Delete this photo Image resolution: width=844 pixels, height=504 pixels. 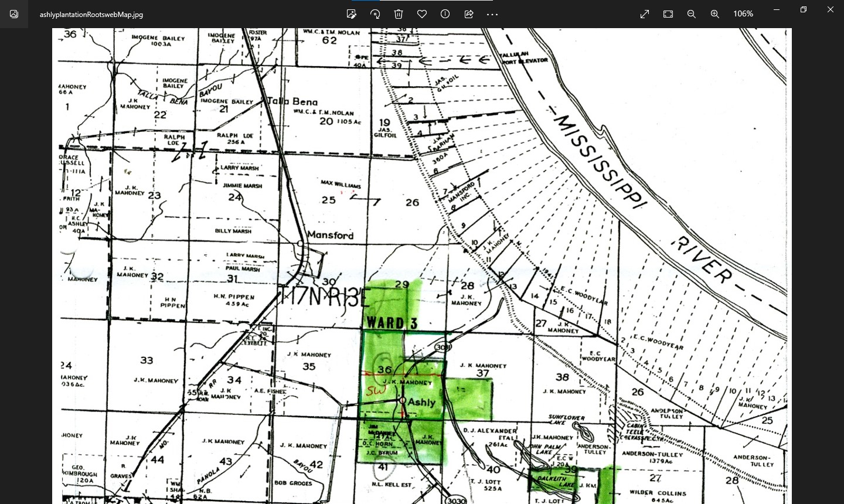(x=399, y=14)
